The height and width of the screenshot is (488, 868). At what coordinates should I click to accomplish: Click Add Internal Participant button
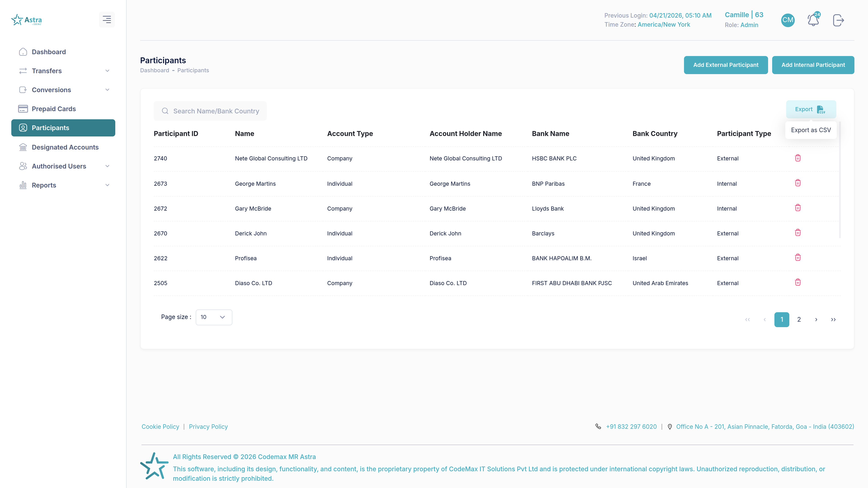click(813, 65)
